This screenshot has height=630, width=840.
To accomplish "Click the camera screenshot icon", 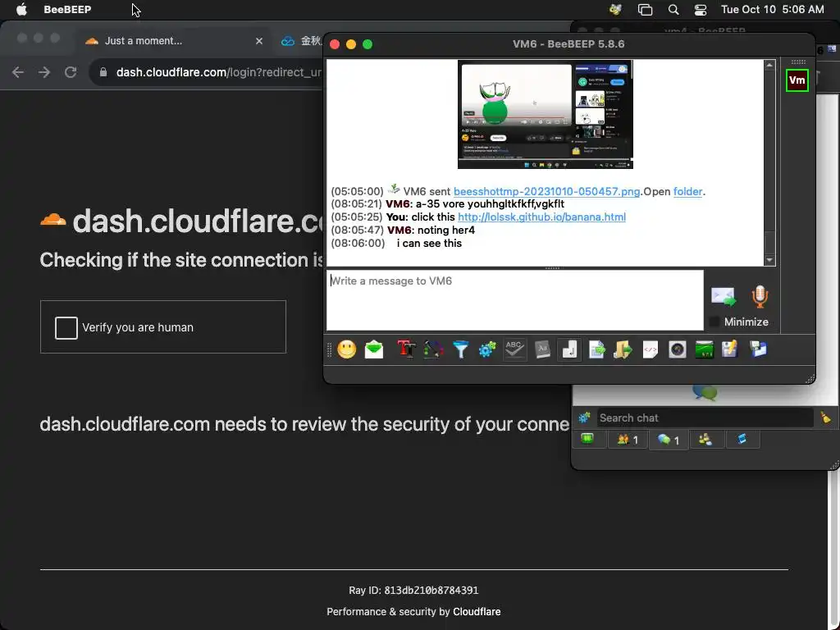I will pyautogui.click(x=677, y=349).
